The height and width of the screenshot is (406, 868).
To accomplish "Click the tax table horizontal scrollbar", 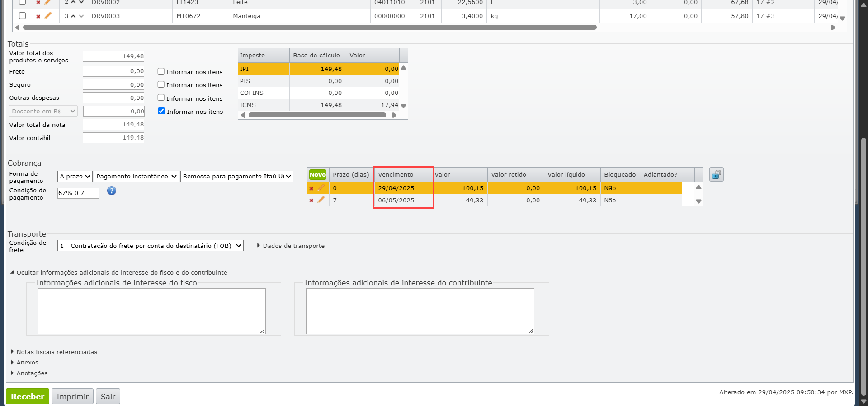I will coord(317,115).
